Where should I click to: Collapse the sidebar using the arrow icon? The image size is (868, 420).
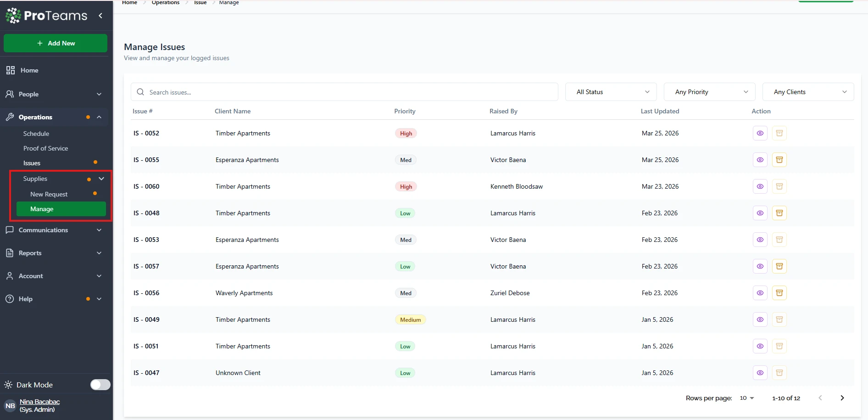pos(100,16)
